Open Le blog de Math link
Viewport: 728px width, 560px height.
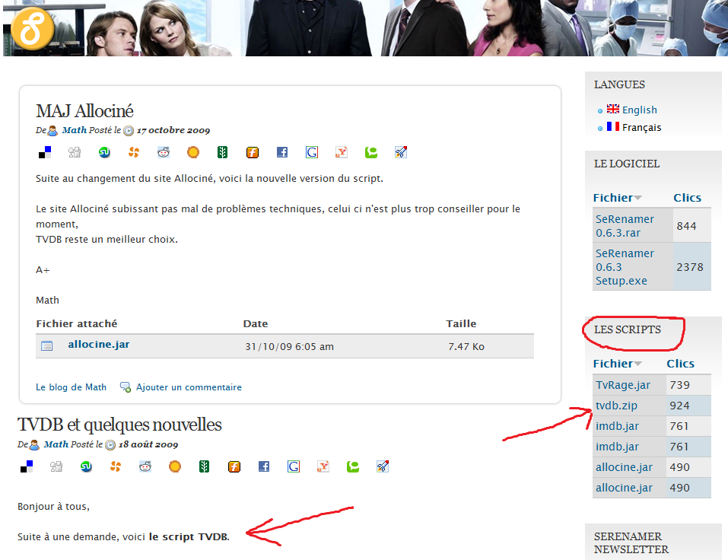[x=71, y=387]
